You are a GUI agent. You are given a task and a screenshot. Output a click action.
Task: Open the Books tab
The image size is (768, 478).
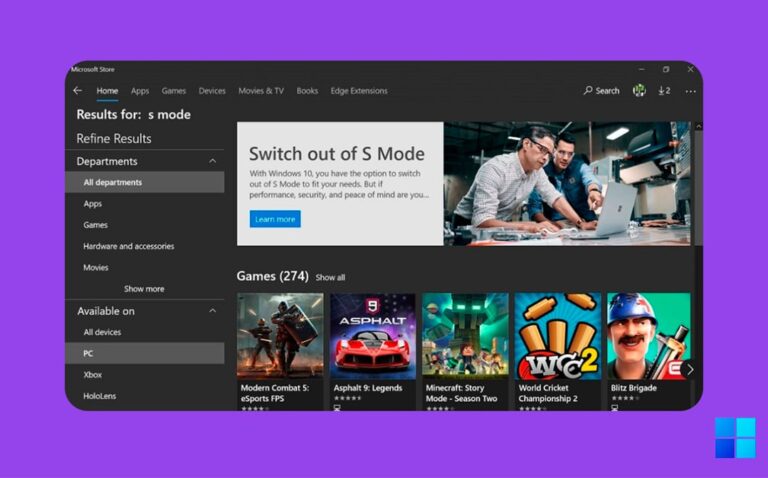(x=307, y=91)
